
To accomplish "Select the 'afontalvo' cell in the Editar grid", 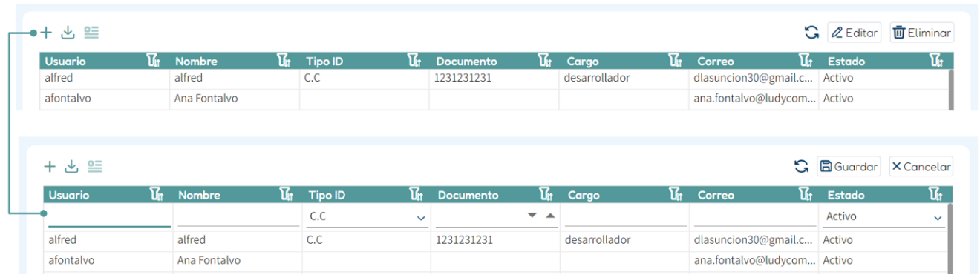I will click(x=105, y=99).
